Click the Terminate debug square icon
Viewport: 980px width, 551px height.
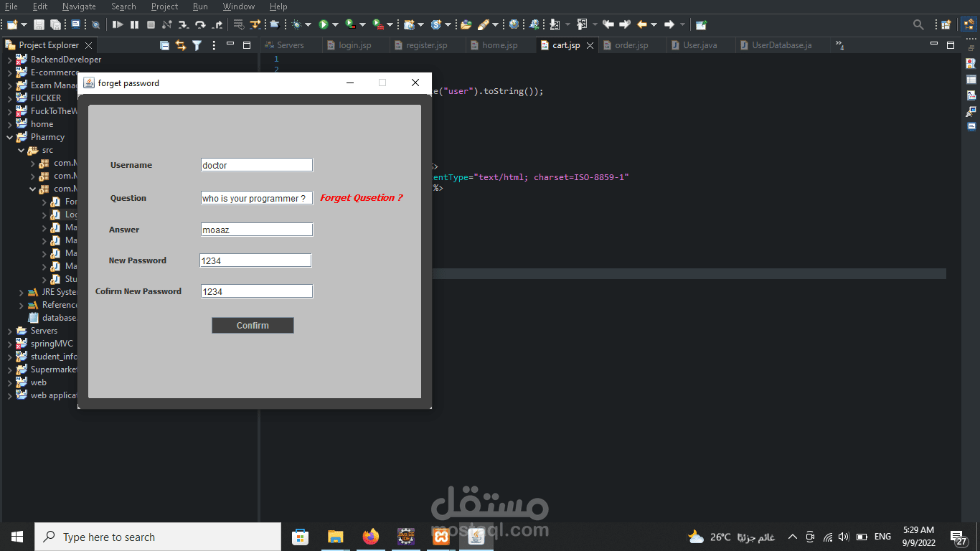(x=151, y=24)
